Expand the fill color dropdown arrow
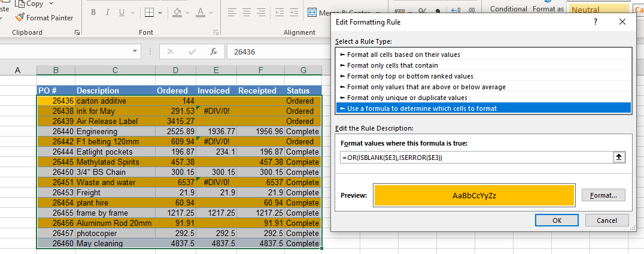This screenshot has width=644, height=254. [x=189, y=13]
